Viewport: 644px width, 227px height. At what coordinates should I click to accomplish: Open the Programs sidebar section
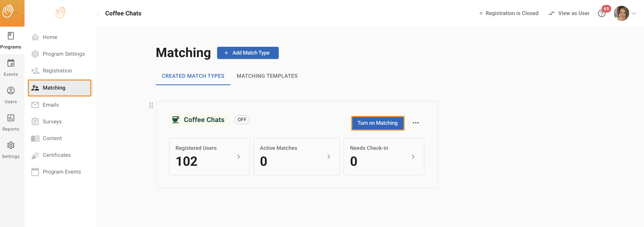click(x=11, y=40)
